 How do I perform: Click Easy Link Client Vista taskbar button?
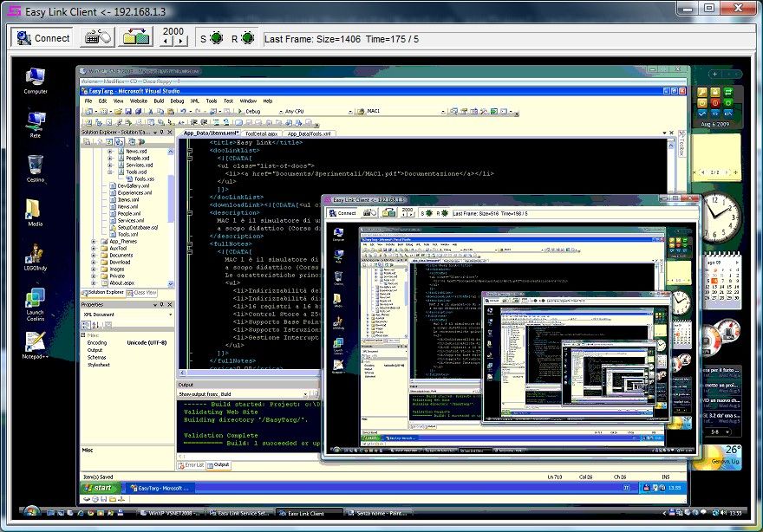(310, 513)
